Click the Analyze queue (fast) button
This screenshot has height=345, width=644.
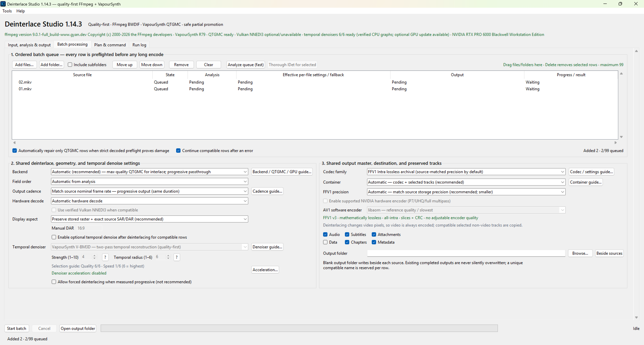[x=245, y=65]
